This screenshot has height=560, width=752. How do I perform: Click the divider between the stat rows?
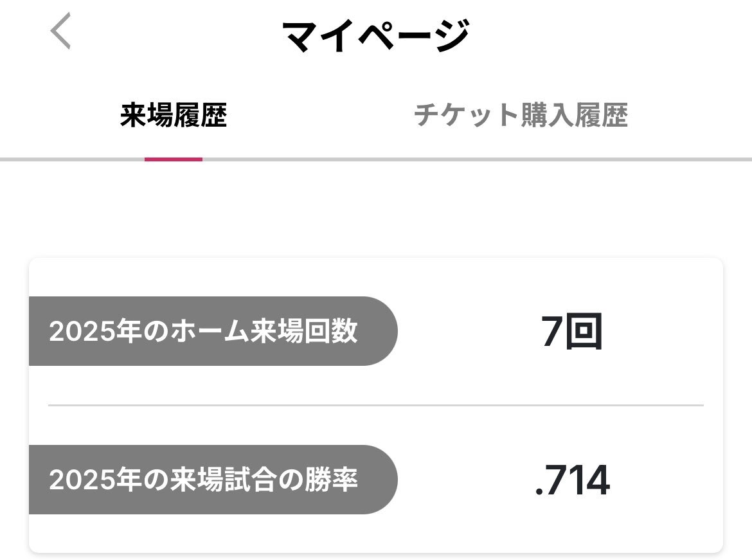376,406
